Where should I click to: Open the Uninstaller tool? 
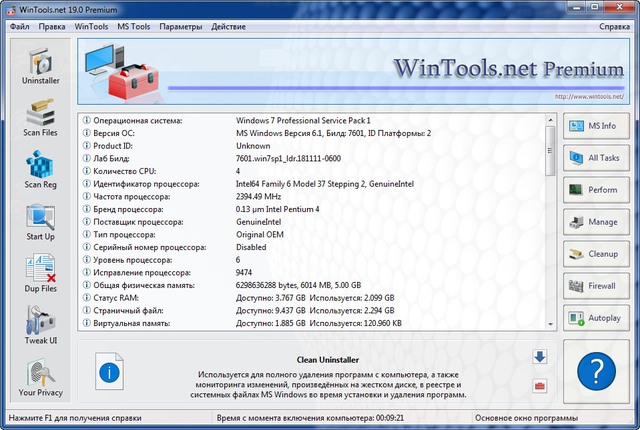coord(40,66)
